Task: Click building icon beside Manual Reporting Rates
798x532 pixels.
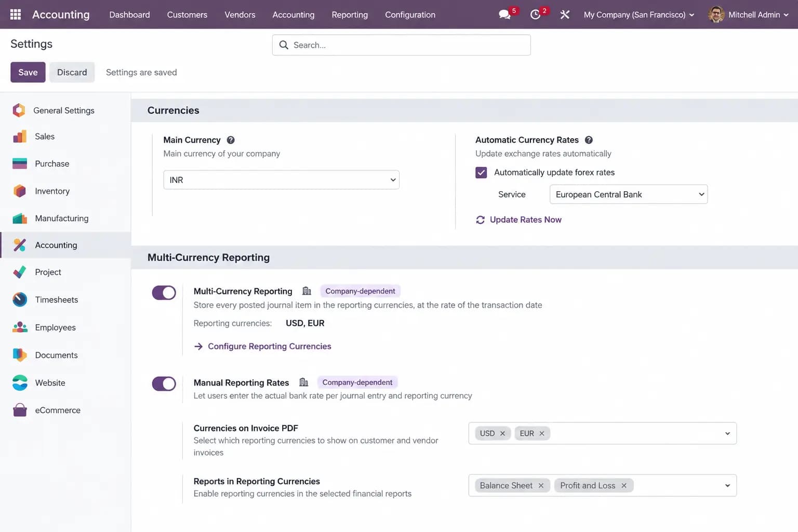Action: pos(303,382)
